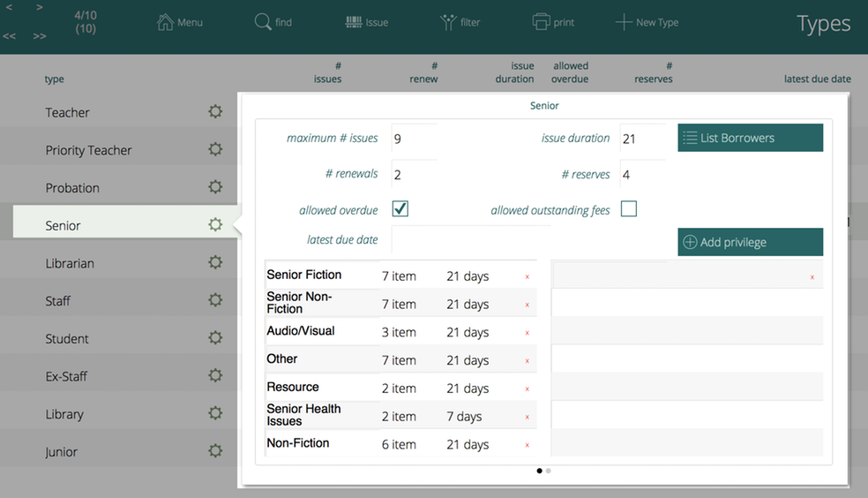Click the Issue barcode icon
The height and width of the screenshot is (498, 868).
coord(353,22)
